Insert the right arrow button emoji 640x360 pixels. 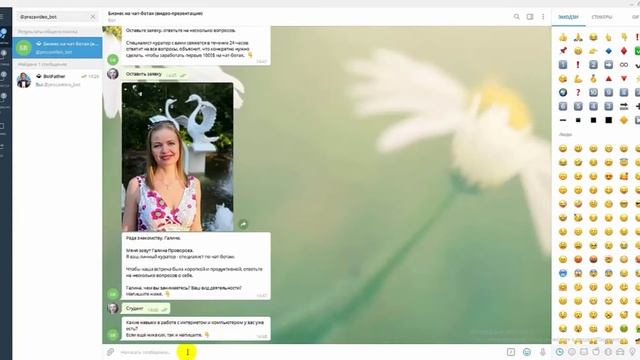pyautogui.click(x=609, y=65)
